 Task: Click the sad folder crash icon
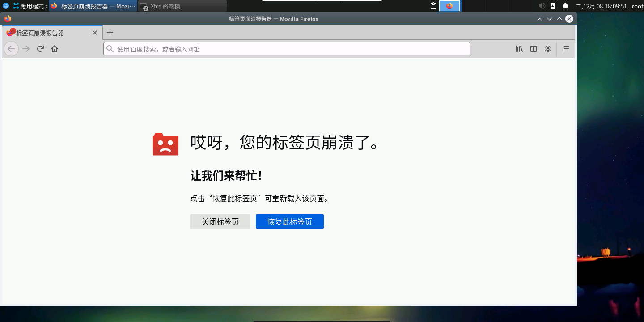tap(165, 144)
